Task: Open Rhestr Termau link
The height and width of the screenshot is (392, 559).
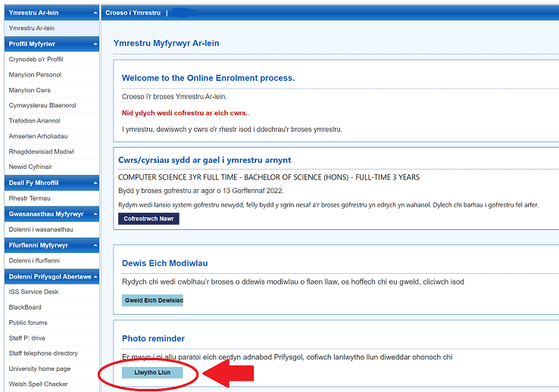Action: point(29,198)
